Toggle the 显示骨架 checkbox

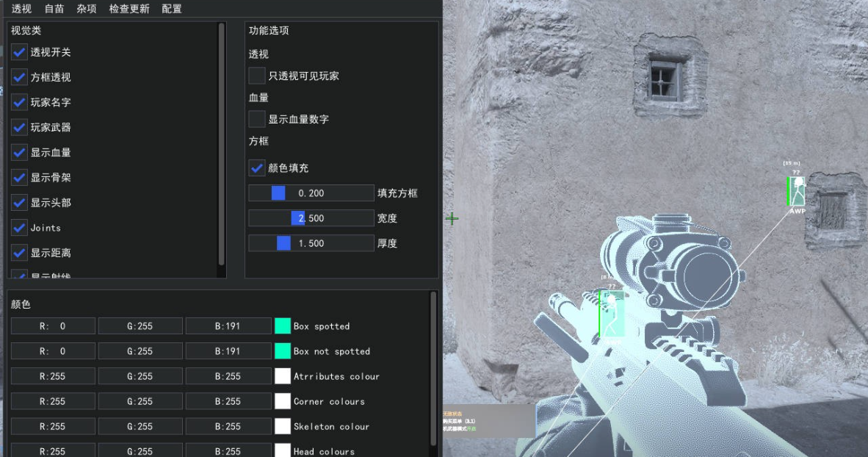click(19, 177)
